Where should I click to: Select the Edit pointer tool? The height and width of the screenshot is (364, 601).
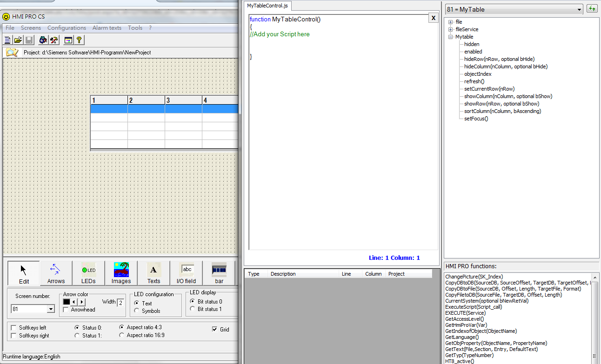click(24, 273)
